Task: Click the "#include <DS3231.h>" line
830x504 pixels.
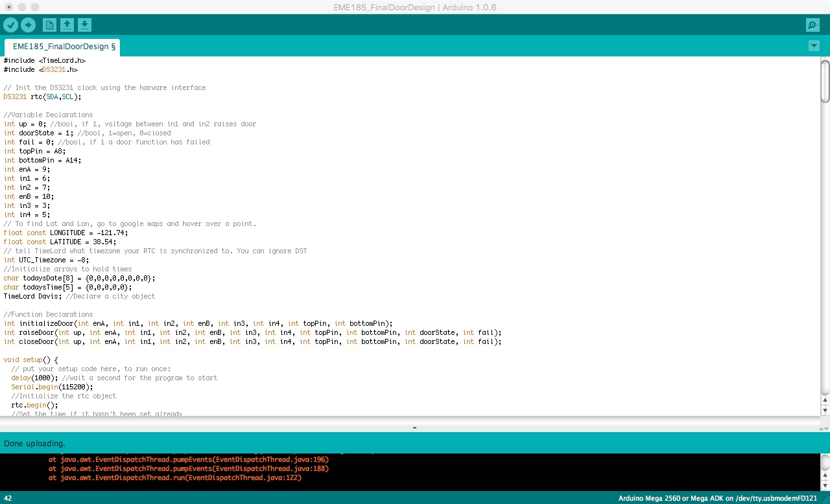Action: coord(41,69)
